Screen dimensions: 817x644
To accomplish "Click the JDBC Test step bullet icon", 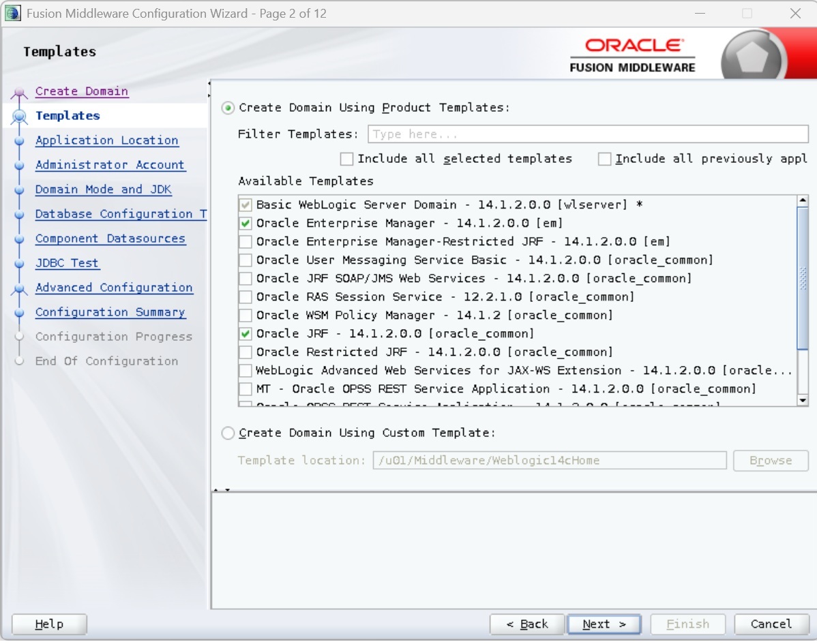I will click(x=19, y=264).
